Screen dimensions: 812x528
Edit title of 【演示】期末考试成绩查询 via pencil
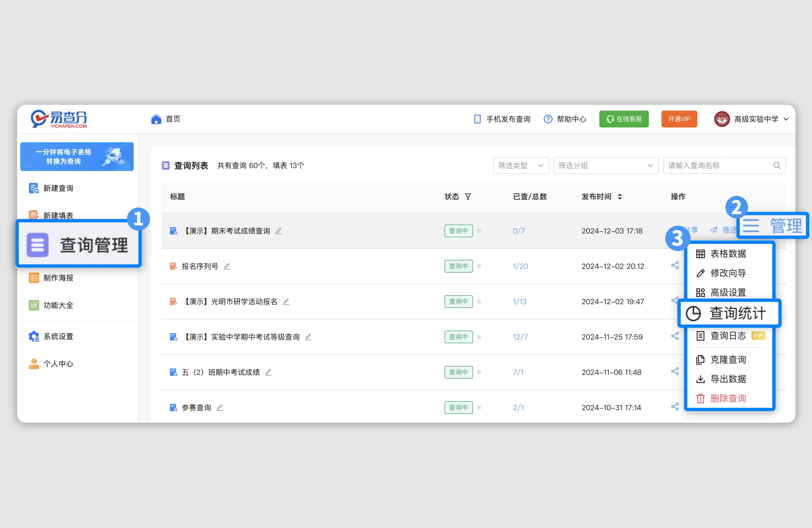point(279,231)
